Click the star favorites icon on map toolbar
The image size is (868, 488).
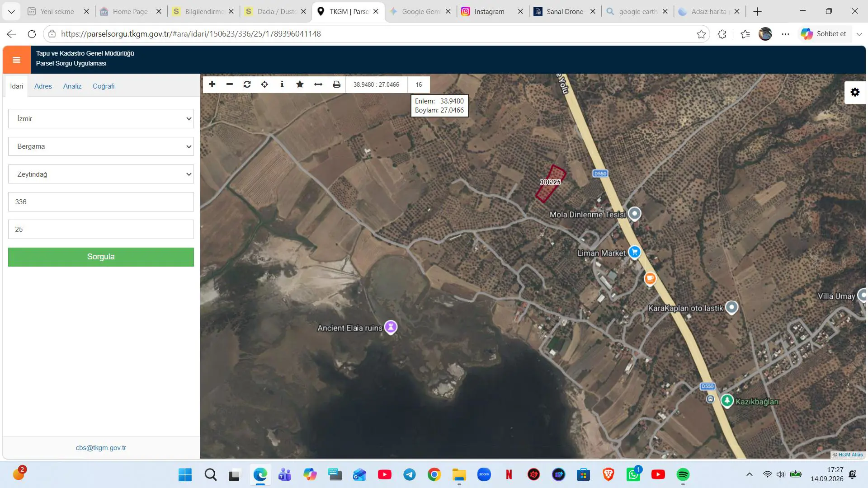point(300,84)
